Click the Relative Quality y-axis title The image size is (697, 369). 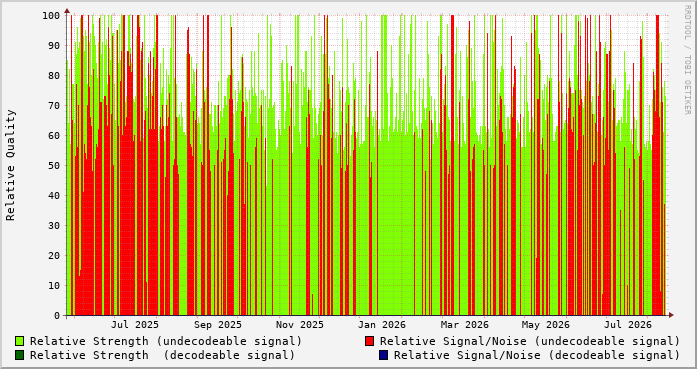tap(11, 165)
